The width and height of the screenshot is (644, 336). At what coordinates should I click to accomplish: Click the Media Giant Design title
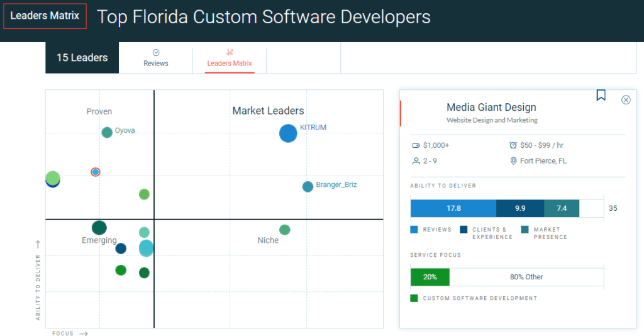click(491, 107)
